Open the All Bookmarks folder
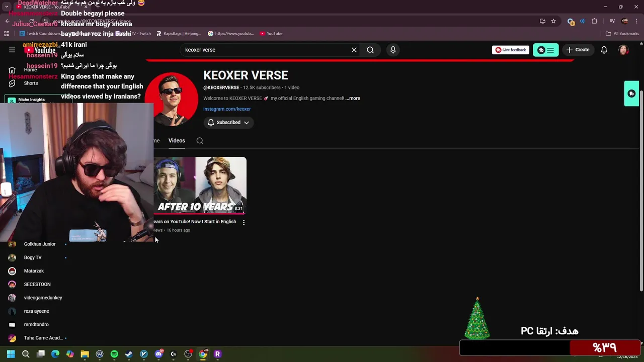The width and height of the screenshot is (644, 362). 622,34
